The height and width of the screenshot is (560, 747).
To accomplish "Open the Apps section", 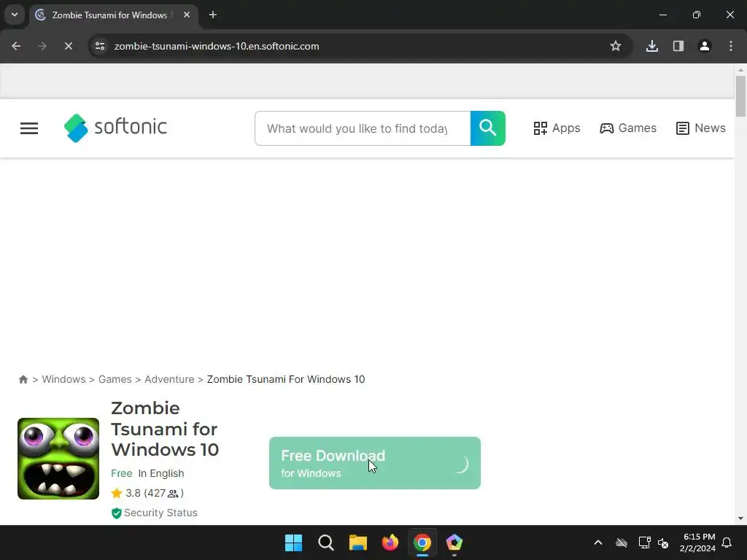I will tap(557, 128).
